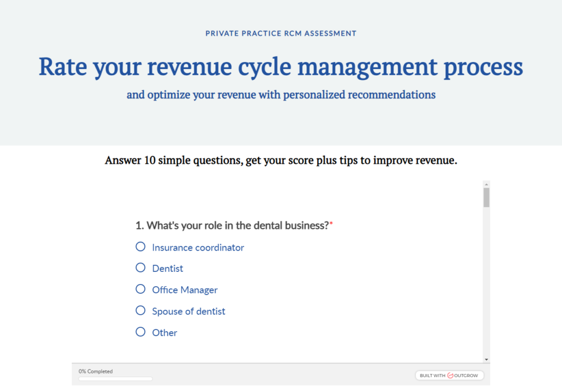
Task: Click the BUILT WITH OUTGROW badge
Action: click(x=449, y=375)
